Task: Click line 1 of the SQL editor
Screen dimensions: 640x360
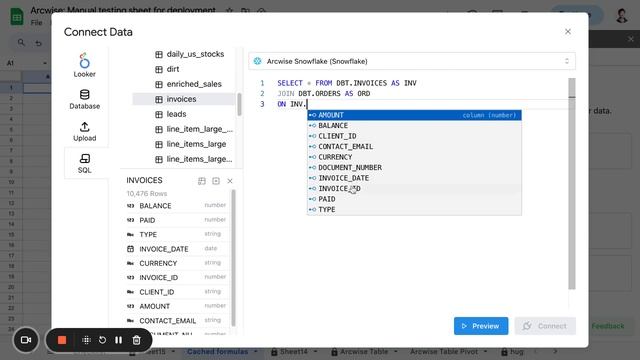Action: [347, 83]
